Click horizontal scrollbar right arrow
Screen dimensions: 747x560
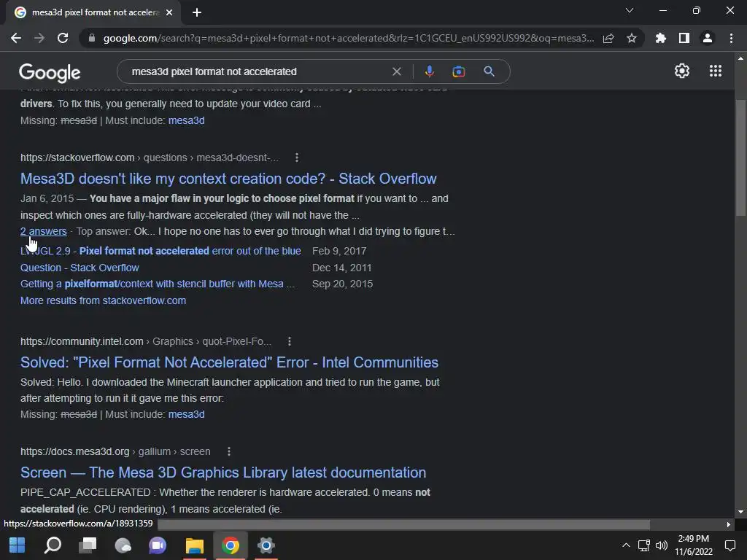pyautogui.click(x=728, y=524)
